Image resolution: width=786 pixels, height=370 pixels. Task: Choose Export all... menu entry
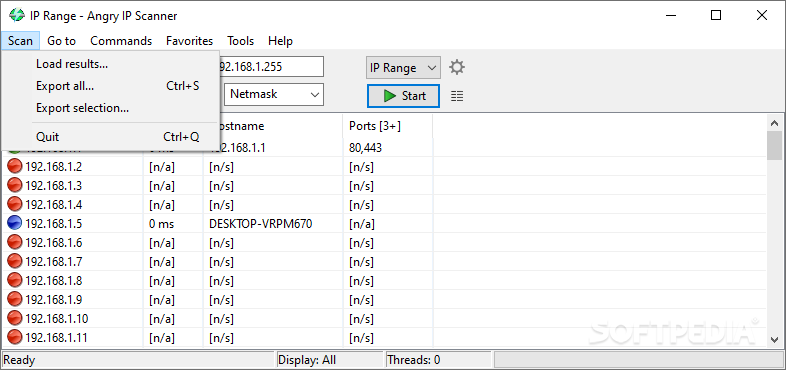click(x=110, y=86)
